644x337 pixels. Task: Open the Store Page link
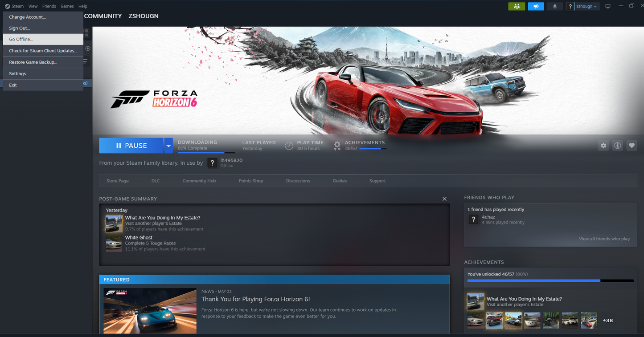pyautogui.click(x=118, y=181)
